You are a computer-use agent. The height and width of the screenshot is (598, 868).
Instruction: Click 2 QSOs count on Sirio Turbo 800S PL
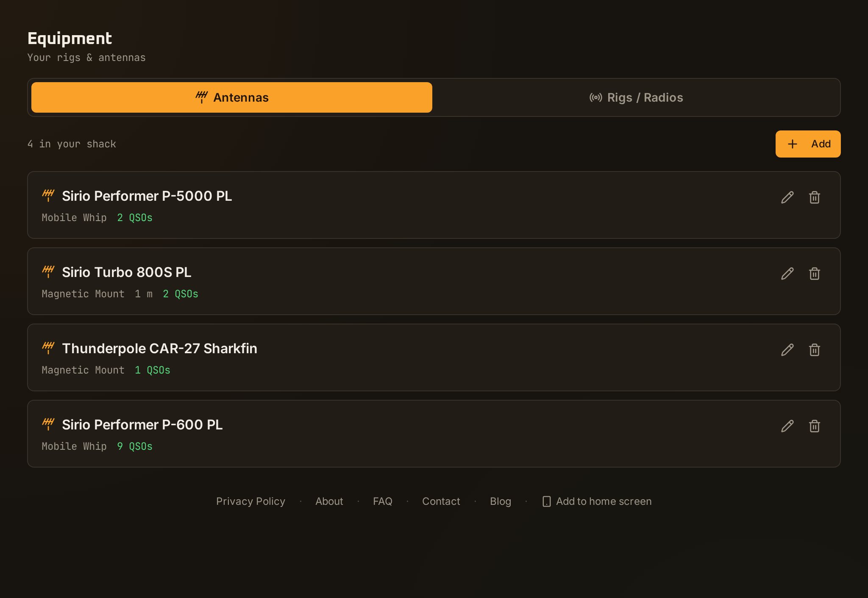pyautogui.click(x=181, y=294)
